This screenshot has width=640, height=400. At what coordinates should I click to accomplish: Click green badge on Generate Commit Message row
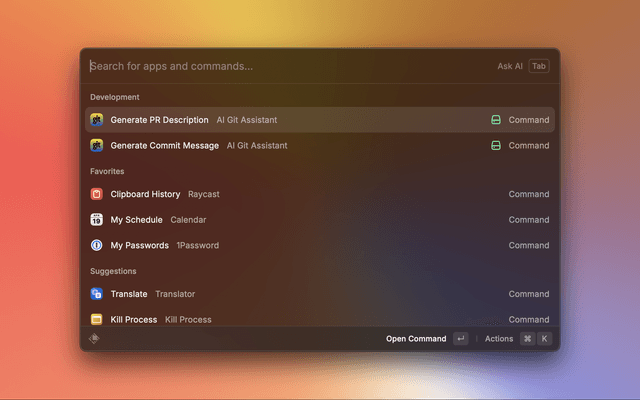coord(495,146)
